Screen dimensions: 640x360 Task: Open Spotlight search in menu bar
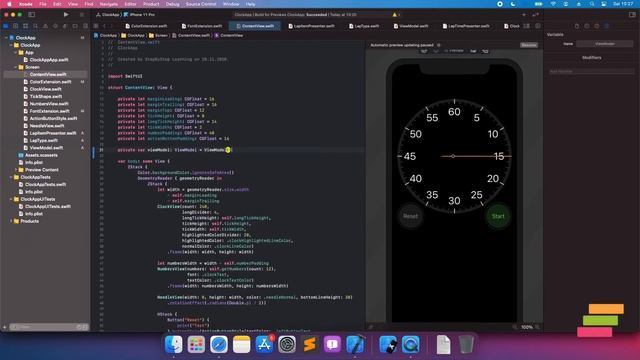tap(592, 4)
